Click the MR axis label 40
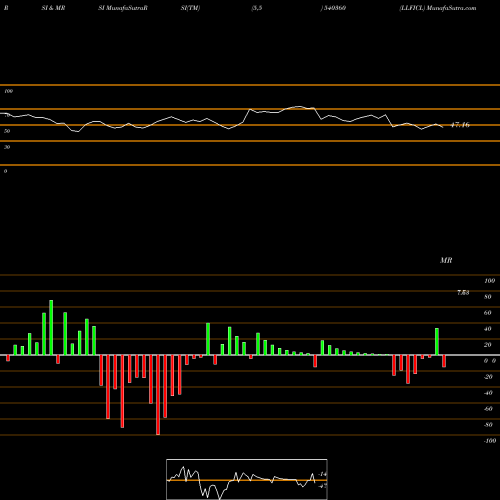Screen dimensions: 500x500 [x=488, y=329]
